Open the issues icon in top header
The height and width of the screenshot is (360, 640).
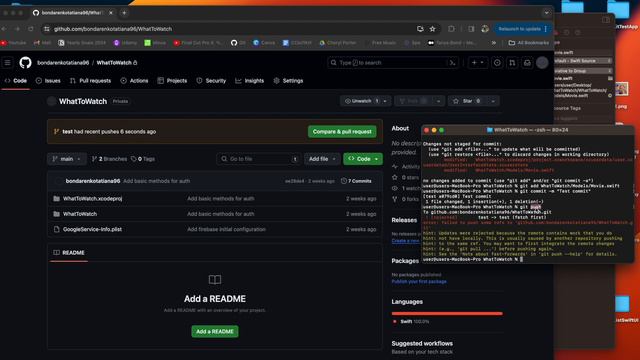click(x=497, y=62)
